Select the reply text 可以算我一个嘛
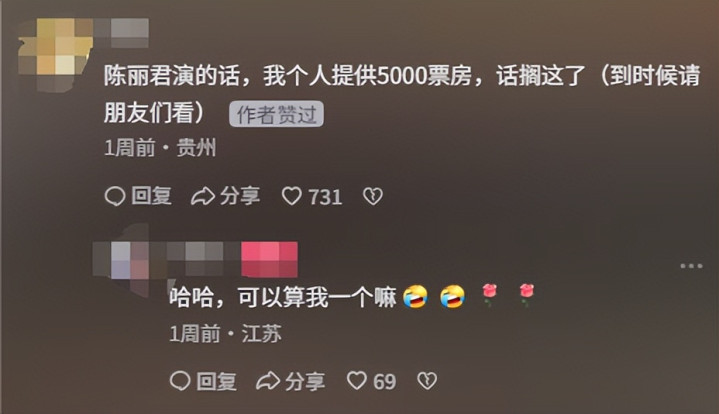The image size is (719, 414). (316, 297)
